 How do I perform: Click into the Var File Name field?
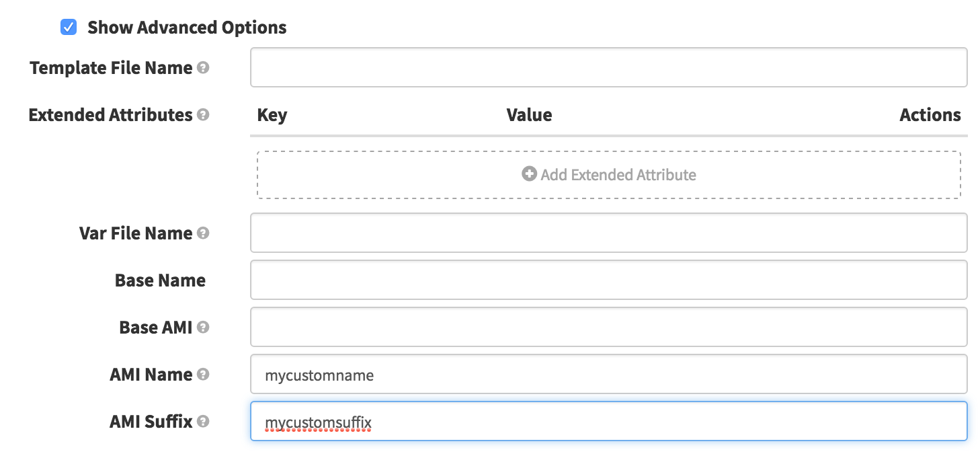coord(608,233)
